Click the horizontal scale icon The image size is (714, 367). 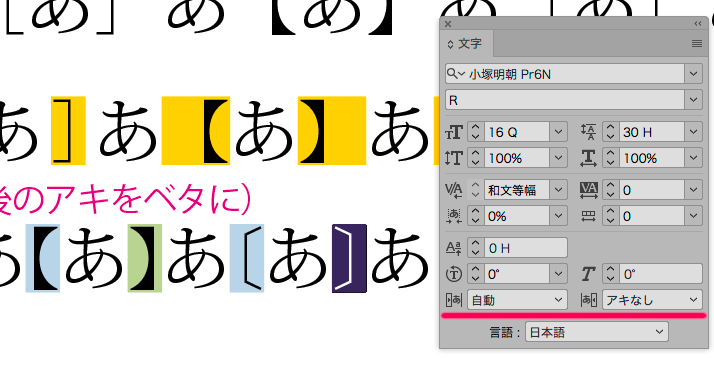(588, 158)
